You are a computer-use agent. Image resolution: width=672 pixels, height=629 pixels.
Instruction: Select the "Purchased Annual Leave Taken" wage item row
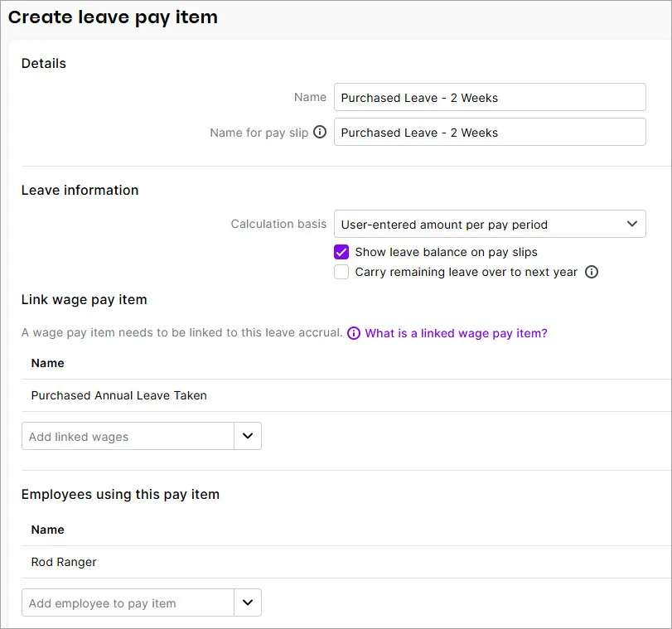point(118,395)
